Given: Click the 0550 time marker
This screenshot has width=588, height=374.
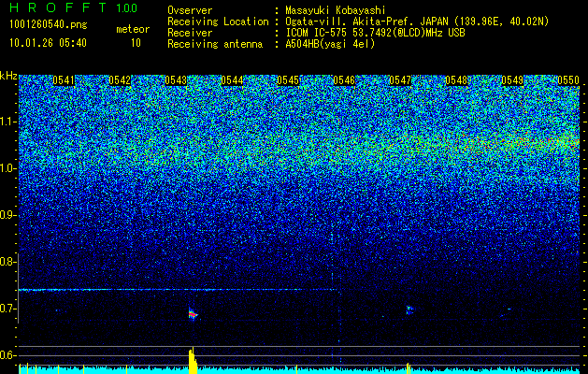Looking at the screenshot, I should coord(568,80).
